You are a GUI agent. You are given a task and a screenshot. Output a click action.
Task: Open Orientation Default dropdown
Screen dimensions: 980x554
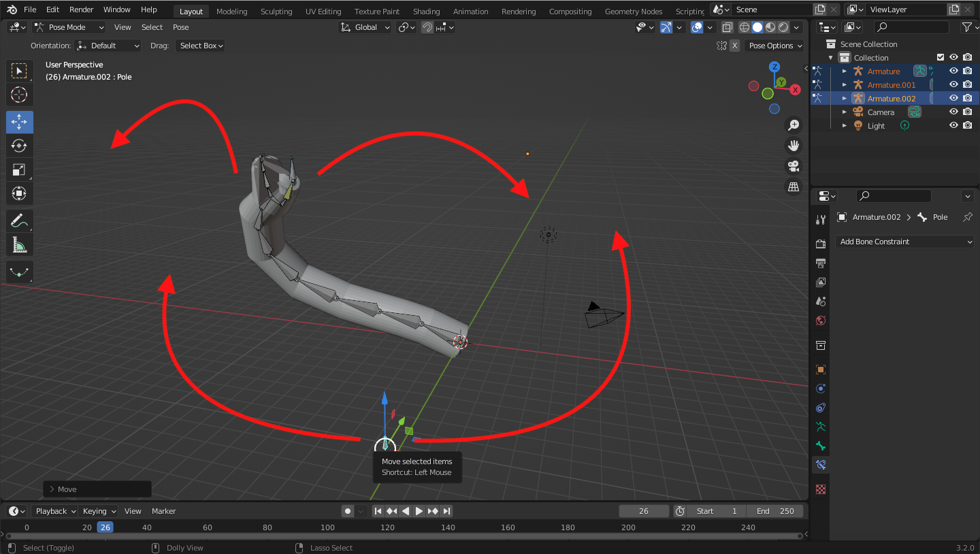tap(108, 46)
